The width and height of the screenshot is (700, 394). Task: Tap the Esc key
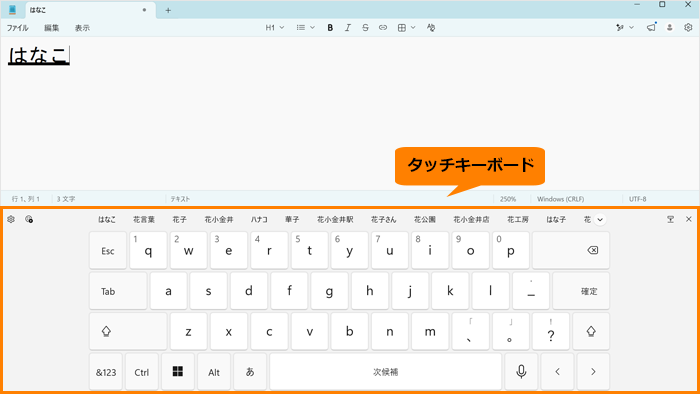[108, 250]
